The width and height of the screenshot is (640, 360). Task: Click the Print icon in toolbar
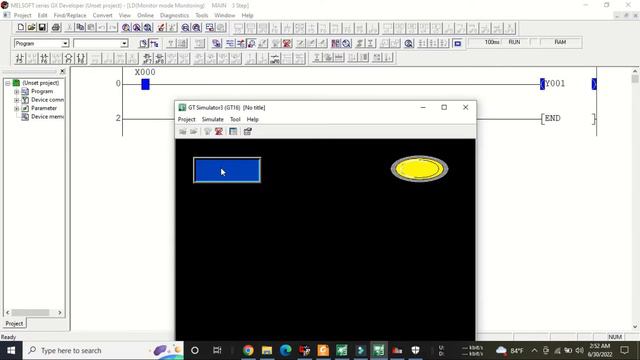56,27
